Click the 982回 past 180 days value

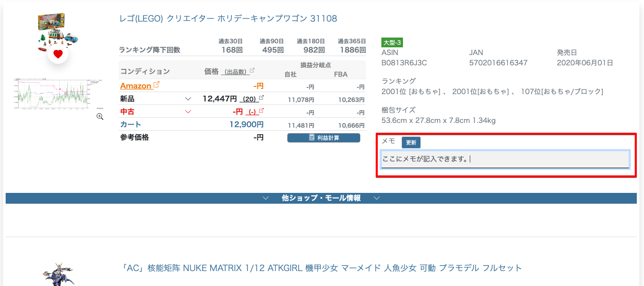[314, 50]
